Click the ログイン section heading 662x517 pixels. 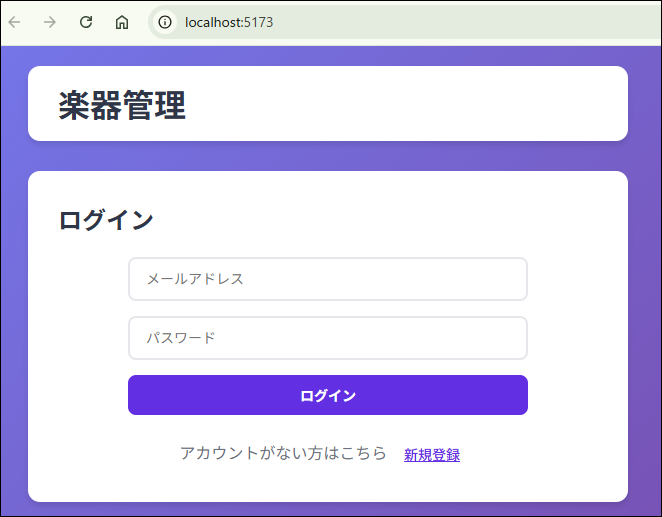coord(106,220)
